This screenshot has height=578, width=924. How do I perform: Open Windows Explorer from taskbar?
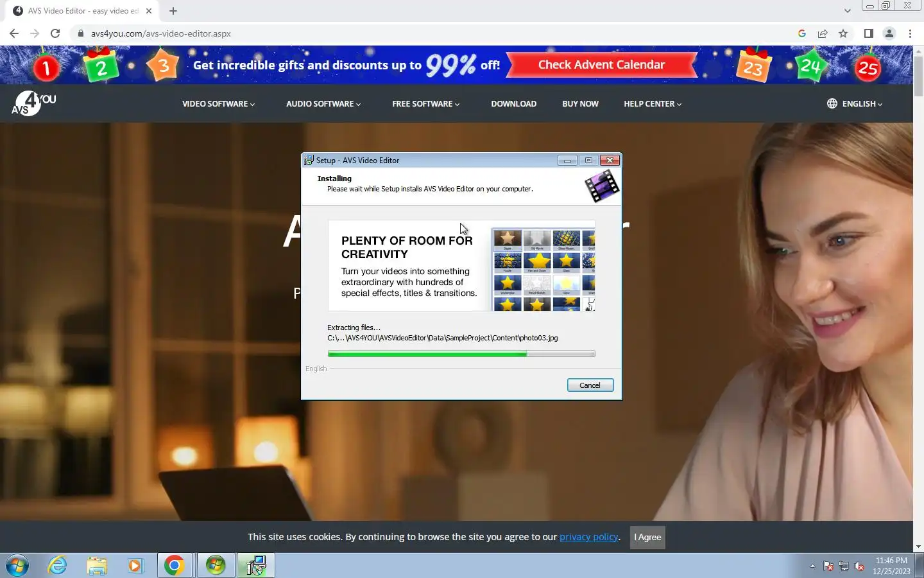click(97, 566)
